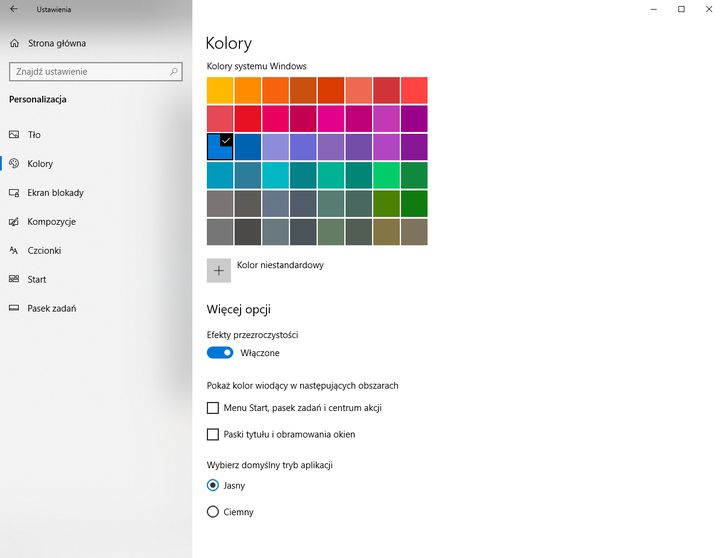Click the back arrow icon
Viewport: 720px width, 558px height.
(14, 9)
